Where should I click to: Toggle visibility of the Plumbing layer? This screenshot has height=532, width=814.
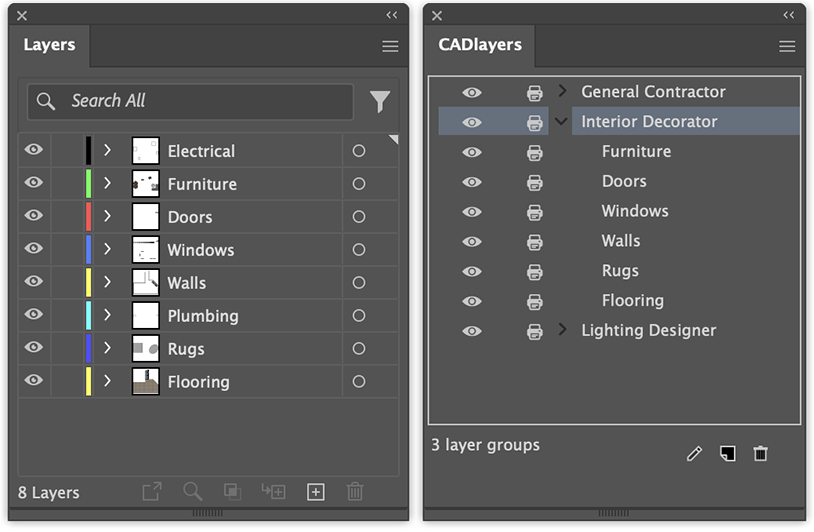pos(34,315)
